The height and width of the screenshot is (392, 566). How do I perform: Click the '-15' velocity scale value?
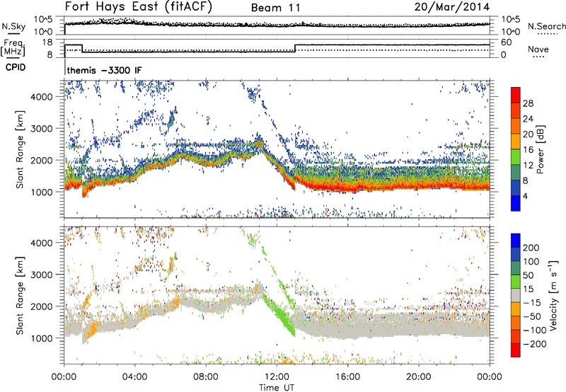coord(532,303)
